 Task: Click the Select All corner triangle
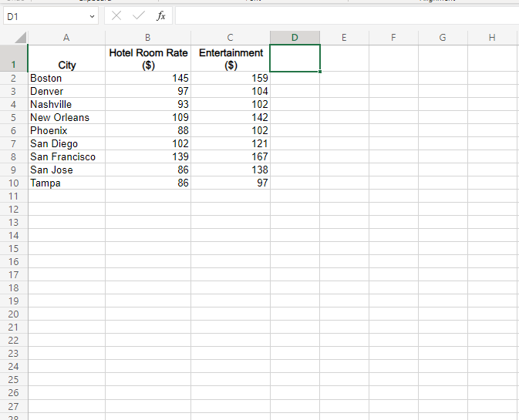coord(21,37)
